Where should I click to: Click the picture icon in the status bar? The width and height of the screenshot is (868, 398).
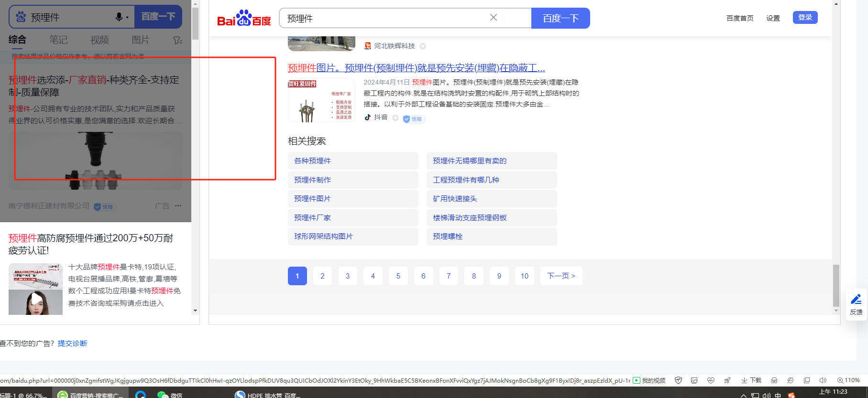point(694,380)
